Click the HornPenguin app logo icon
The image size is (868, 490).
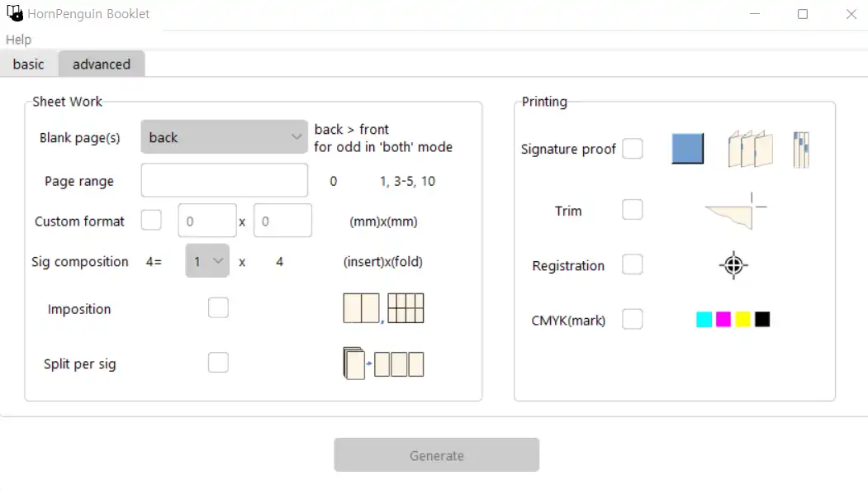[14, 14]
